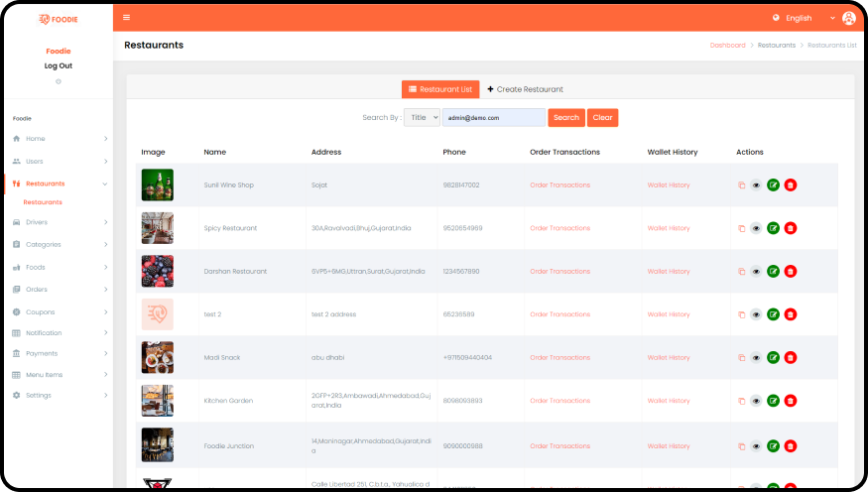868x492 pixels.
Task: Click the edit icon for Madi Snack
Action: tap(773, 357)
